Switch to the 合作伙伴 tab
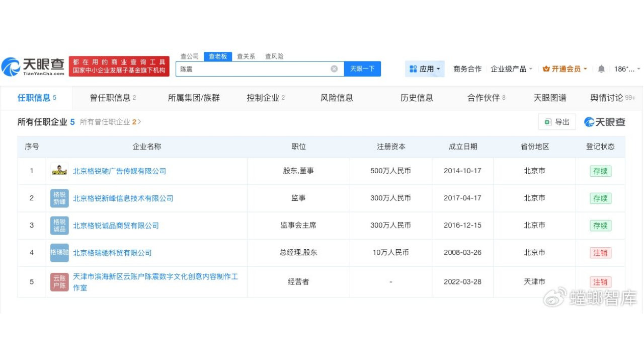Viewport: 644px width, 362px height. coord(486,98)
